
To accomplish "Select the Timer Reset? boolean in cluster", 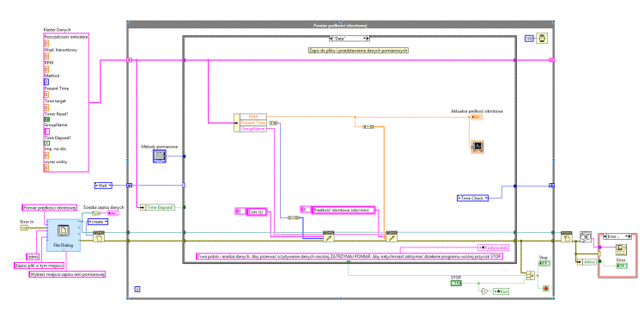I will tap(47, 119).
